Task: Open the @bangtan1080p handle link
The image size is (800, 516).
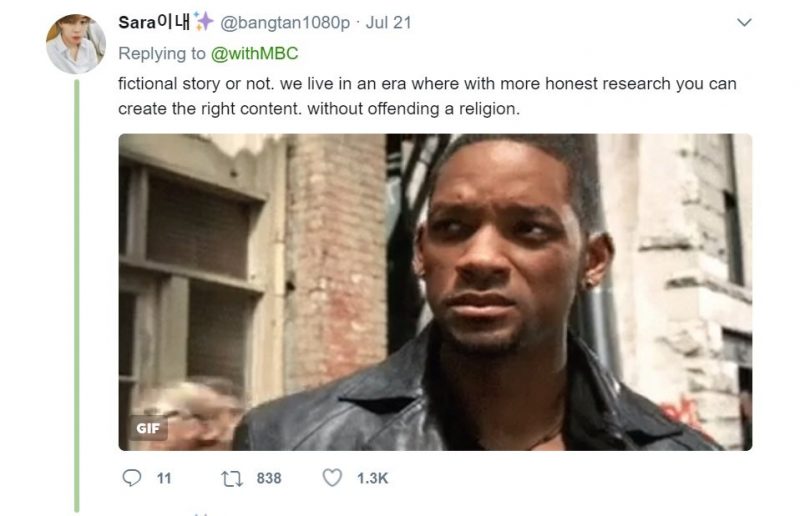Action: [285, 22]
